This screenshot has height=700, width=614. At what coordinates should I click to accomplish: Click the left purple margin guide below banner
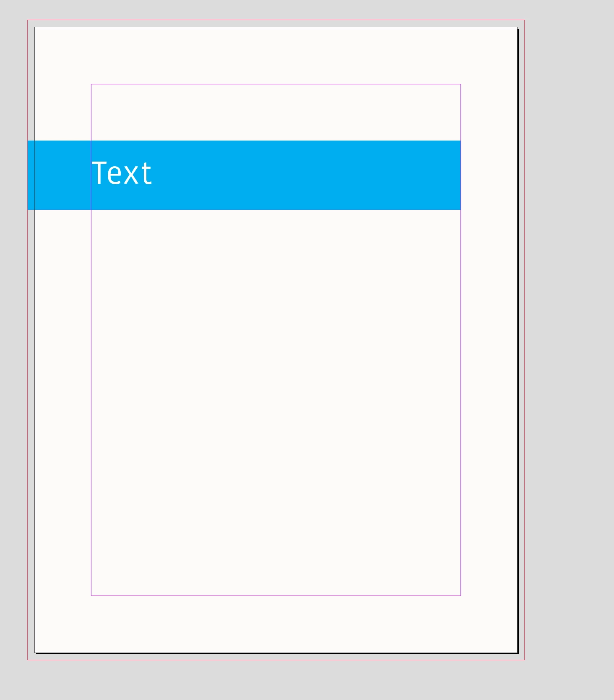coord(91,402)
